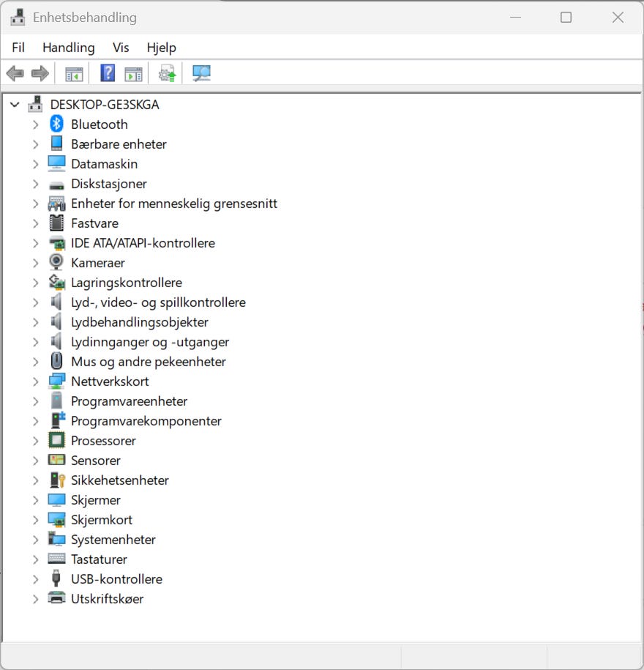Scan for hardware changes toolbar icon
The width and height of the screenshot is (644, 670).
tap(201, 73)
